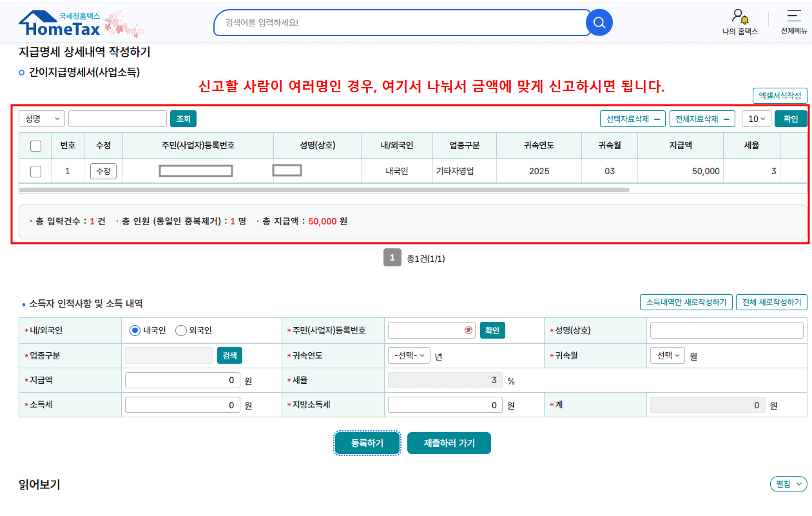Viewport: 812px width, 516px height.
Task: Select the 외국인 radio button
Action: pos(181,330)
